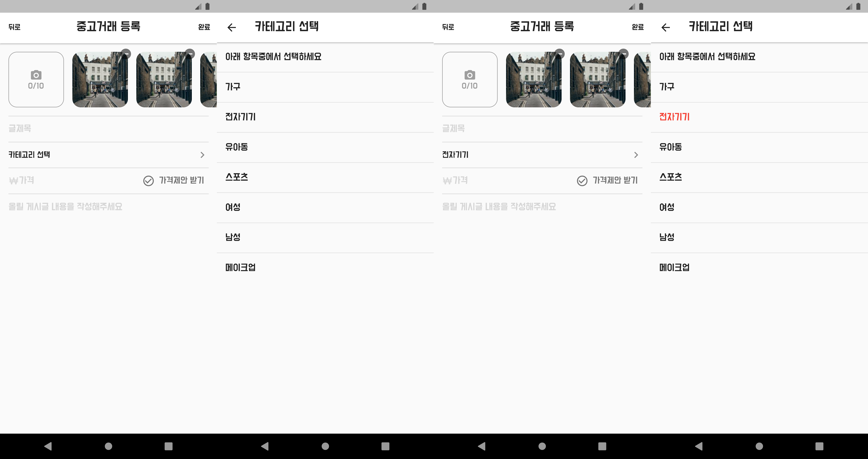The width and height of the screenshot is (868, 459).
Task: Choose 메이크업 in the list with red 전자기기
Action: pos(674,267)
